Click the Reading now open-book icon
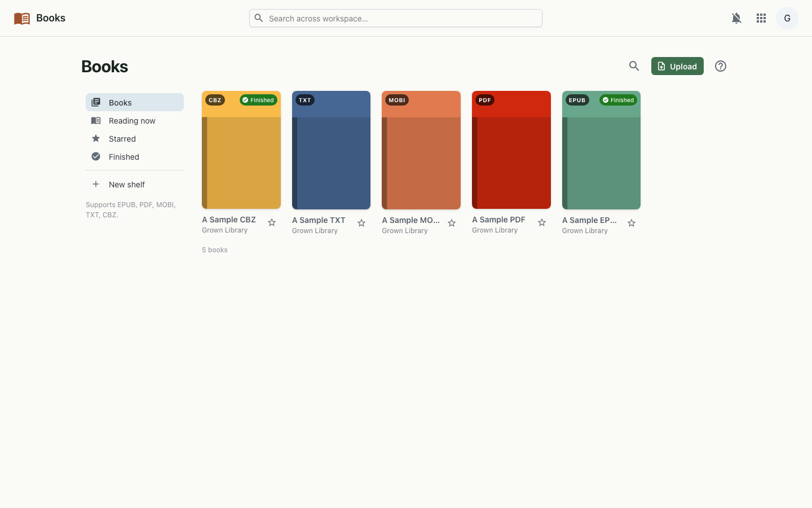The width and height of the screenshot is (812, 508). point(96,120)
